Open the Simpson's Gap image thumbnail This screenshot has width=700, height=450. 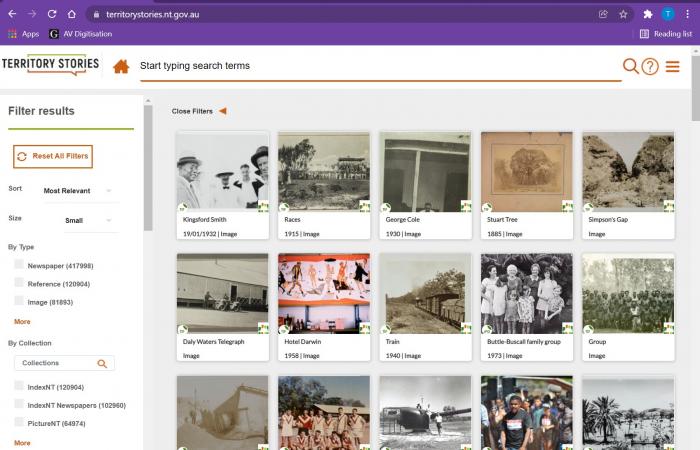[x=628, y=172]
